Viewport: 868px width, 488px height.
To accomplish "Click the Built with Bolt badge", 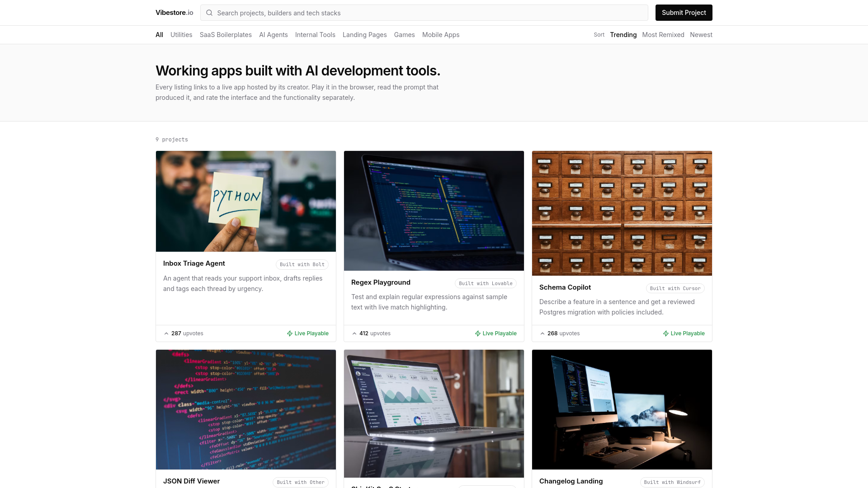I will pos(302,264).
